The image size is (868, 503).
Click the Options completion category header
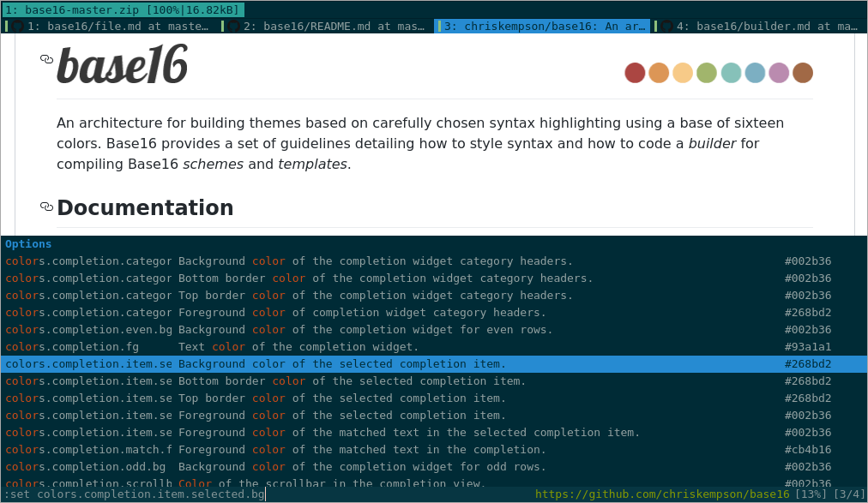[434, 243]
